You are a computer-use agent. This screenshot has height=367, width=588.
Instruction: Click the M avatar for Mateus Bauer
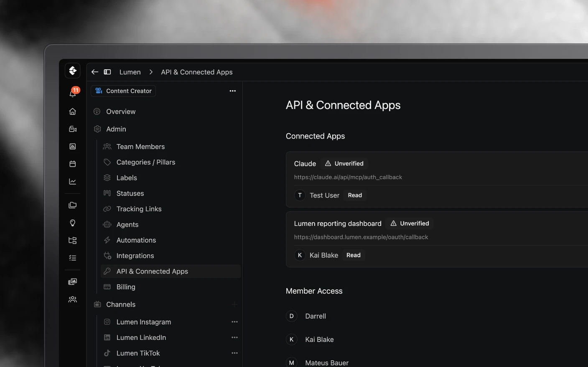click(x=291, y=363)
